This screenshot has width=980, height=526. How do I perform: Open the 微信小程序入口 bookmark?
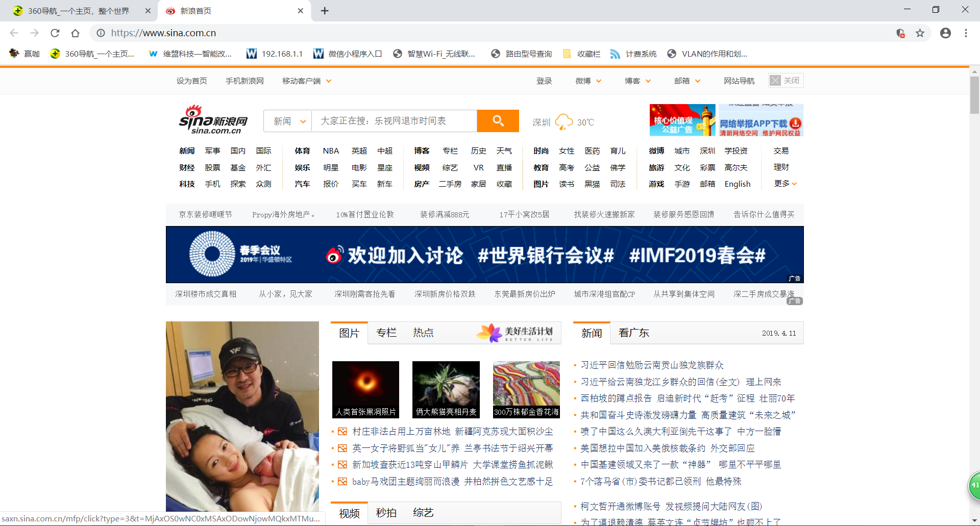coord(348,54)
